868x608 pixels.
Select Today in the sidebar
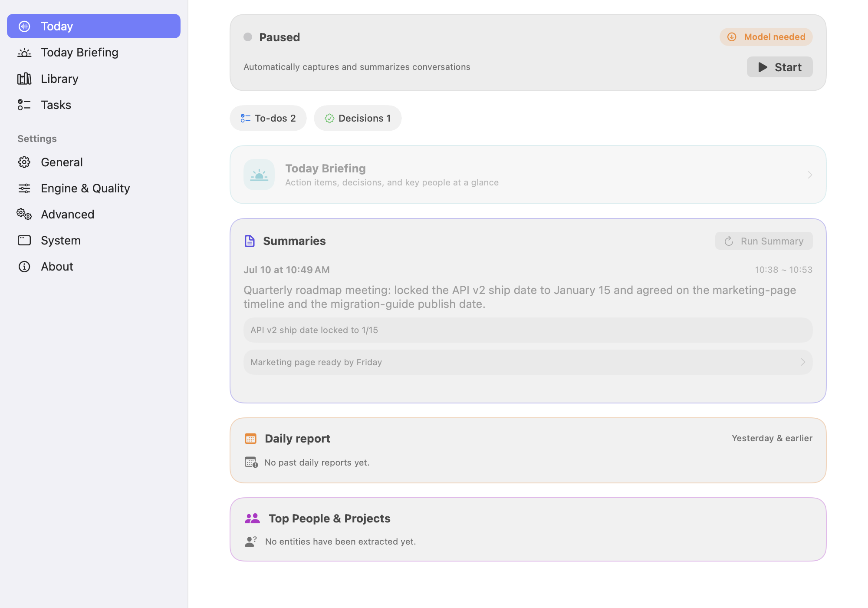tap(94, 26)
